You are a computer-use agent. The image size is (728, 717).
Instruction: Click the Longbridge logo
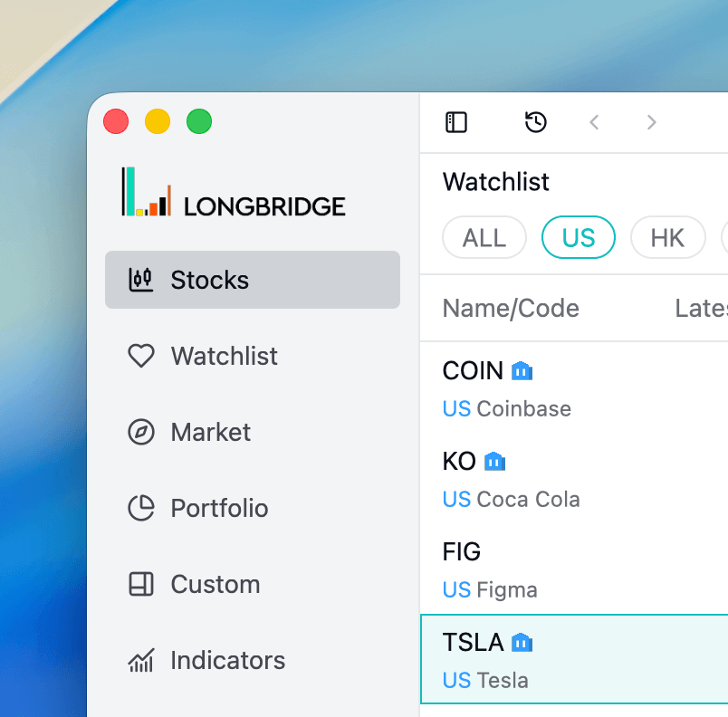234,192
